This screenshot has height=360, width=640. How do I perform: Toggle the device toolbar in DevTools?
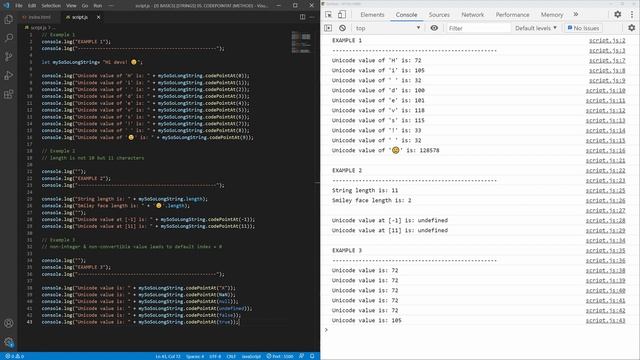(x=342, y=14)
